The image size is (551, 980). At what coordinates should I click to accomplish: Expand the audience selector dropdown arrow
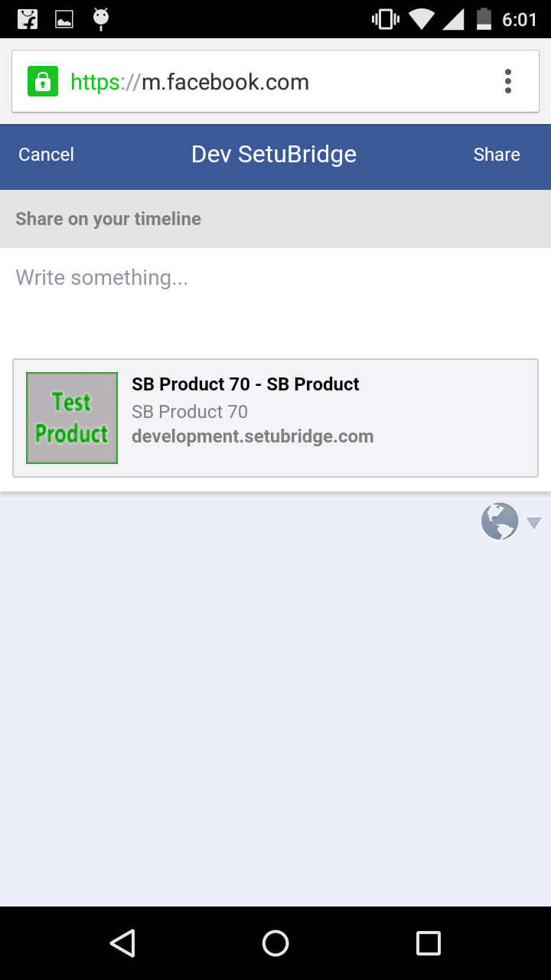coord(534,523)
